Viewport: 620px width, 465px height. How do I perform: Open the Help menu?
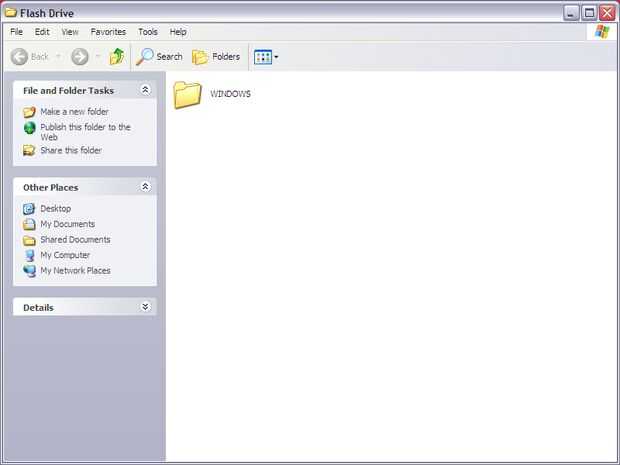coord(178,32)
